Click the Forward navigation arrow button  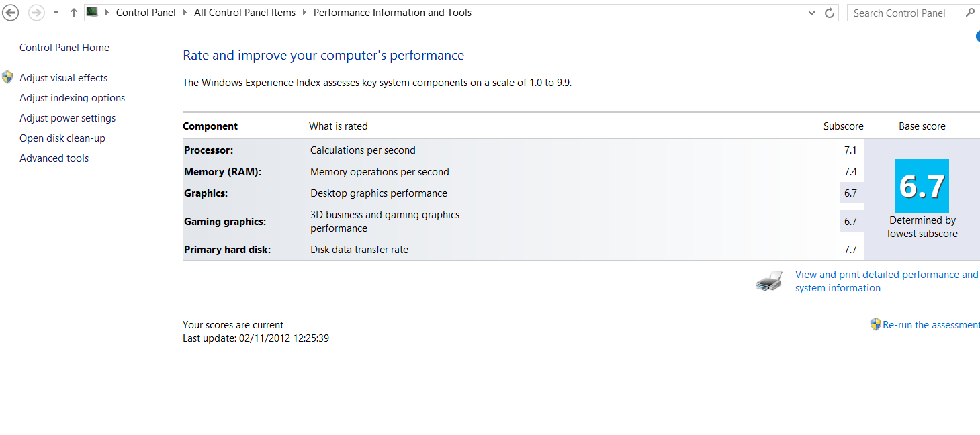pos(36,13)
